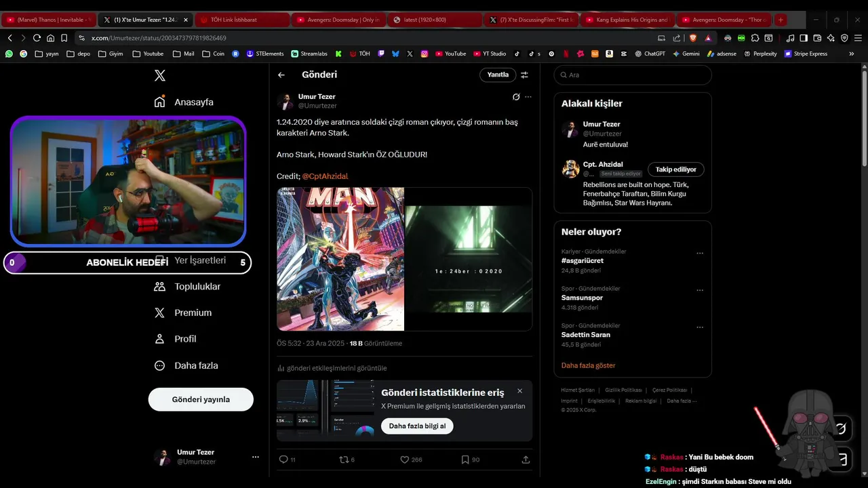Screen dimensions: 868x488
Task: Click Takip ediliyor for Cpt. Ahzidal
Action: 675,169
